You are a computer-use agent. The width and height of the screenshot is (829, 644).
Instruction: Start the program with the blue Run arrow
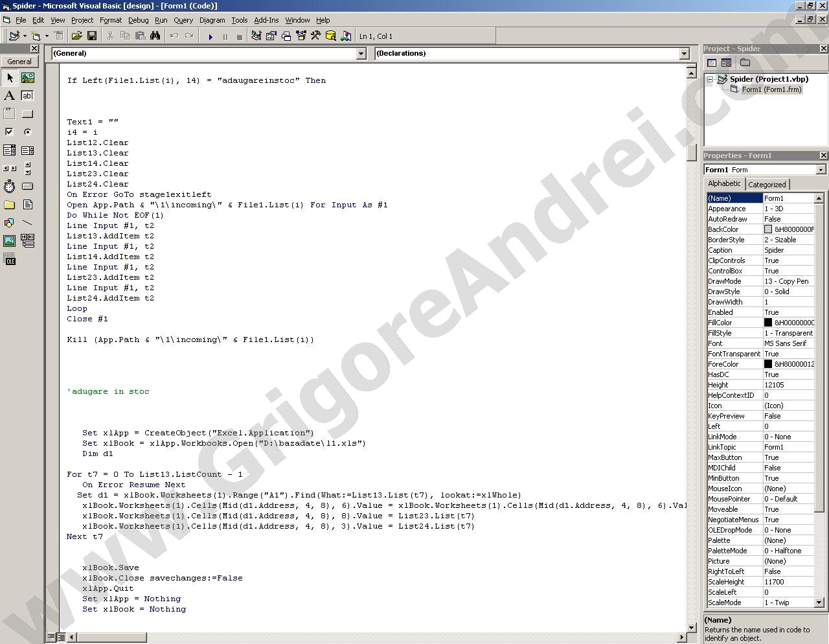point(210,37)
